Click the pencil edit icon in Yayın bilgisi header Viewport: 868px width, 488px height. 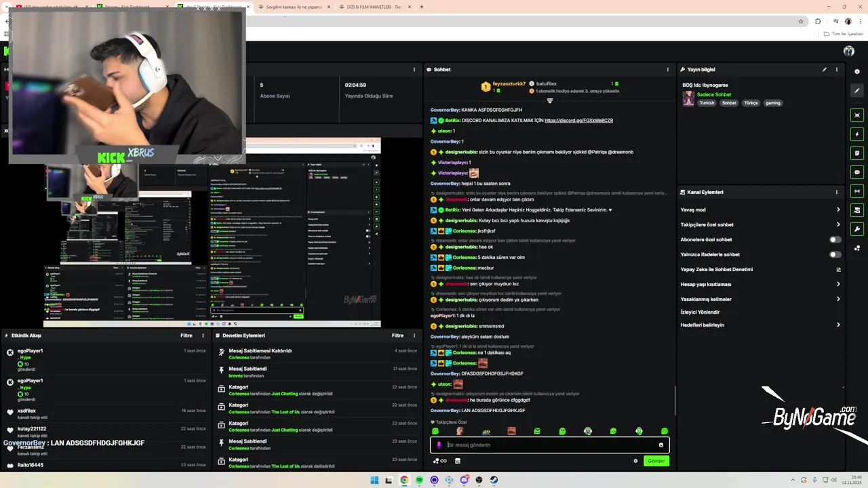click(x=825, y=69)
